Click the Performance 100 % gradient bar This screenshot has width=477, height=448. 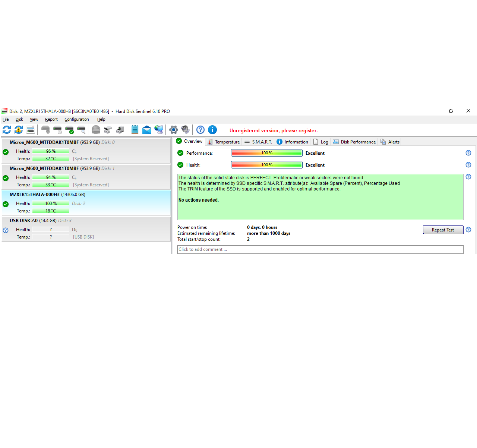coord(267,153)
